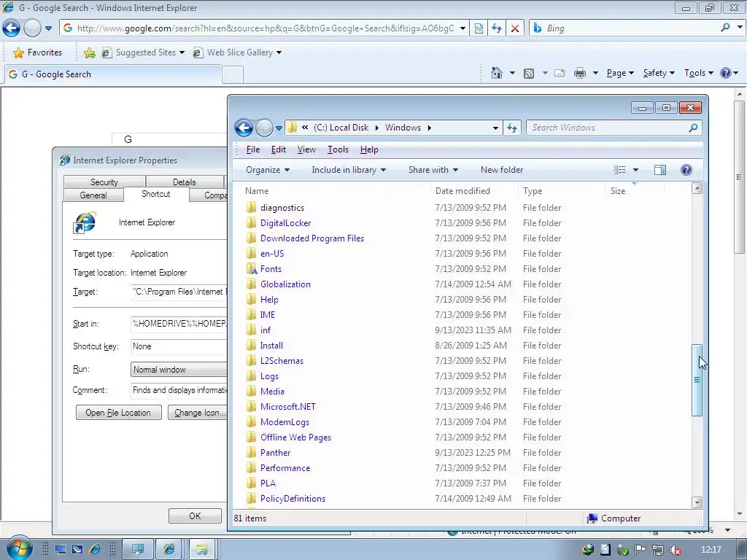Open the Explorer folder taskbar button

click(202, 550)
